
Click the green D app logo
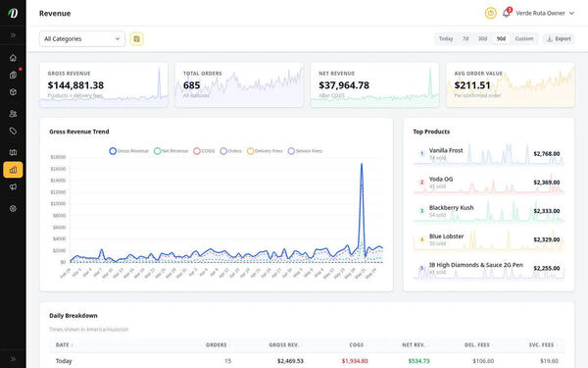coord(13,13)
